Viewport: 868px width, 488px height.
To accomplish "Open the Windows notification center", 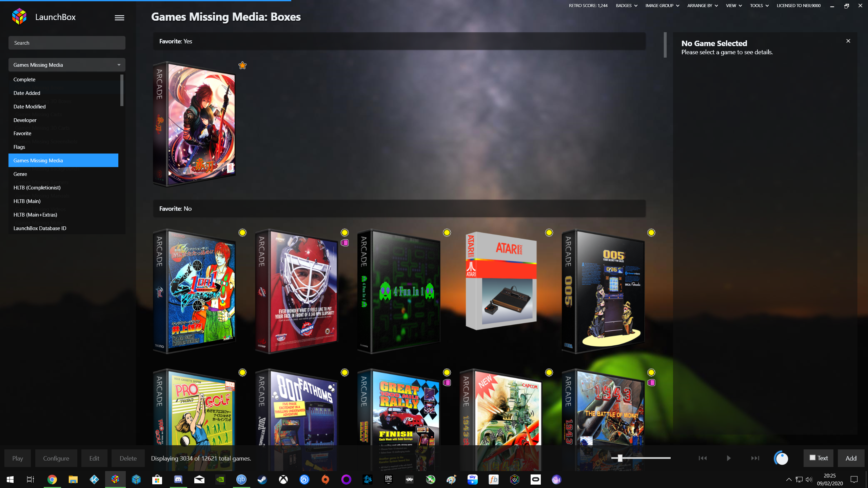I will [x=854, y=480].
